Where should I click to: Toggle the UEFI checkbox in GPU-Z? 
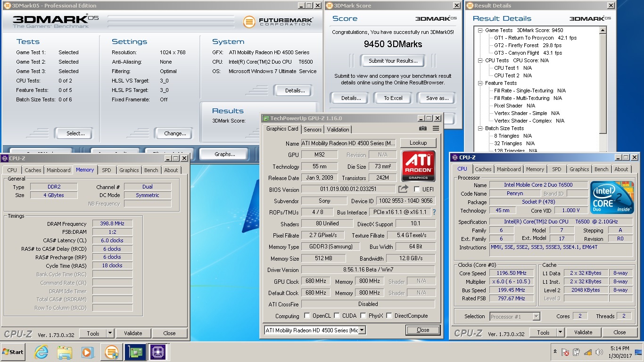click(417, 189)
